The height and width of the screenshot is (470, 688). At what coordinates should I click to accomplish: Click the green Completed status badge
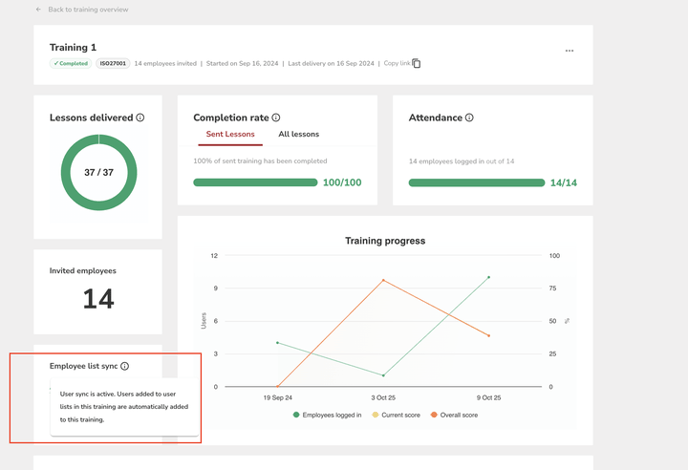(70, 63)
